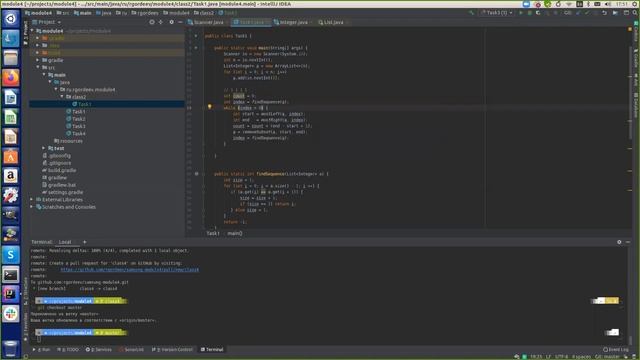Image resolution: width=640 pixels, height=360 pixels.
Task: Click the Run button in toolbar
Action: pyautogui.click(x=520, y=13)
